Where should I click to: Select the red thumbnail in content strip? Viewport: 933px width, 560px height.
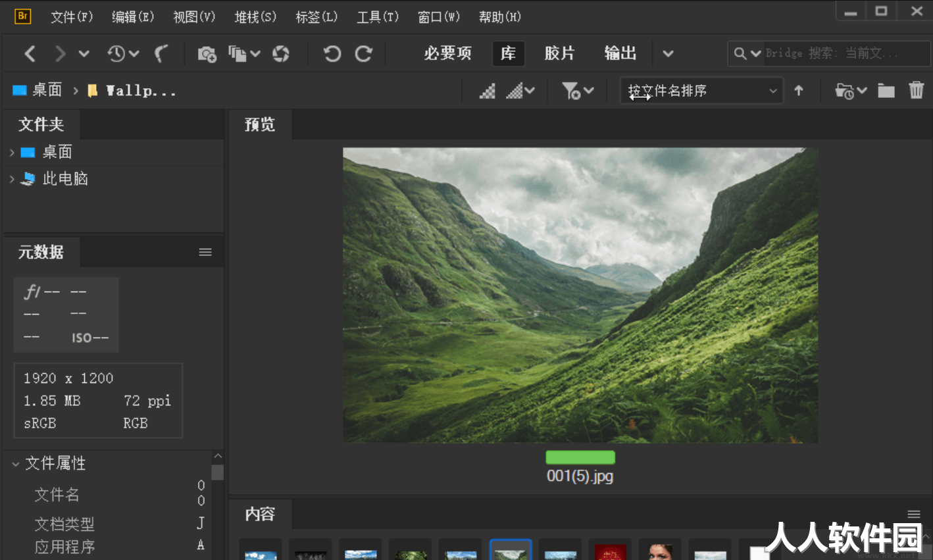(x=611, y=551)
